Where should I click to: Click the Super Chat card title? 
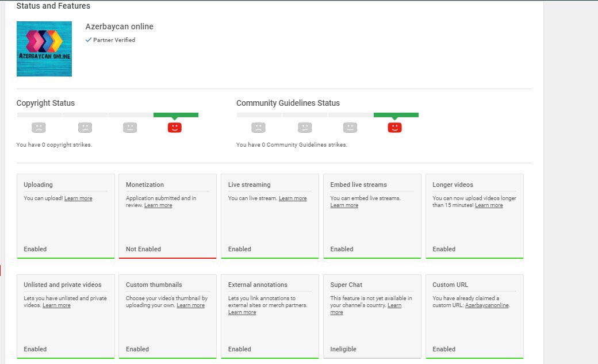tap(346, 285)
